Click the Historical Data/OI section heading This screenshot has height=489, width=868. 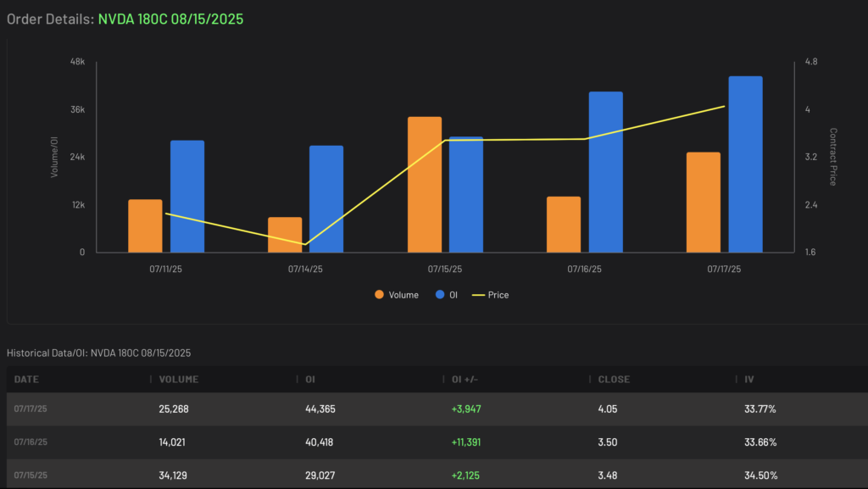tap(98, 353)
